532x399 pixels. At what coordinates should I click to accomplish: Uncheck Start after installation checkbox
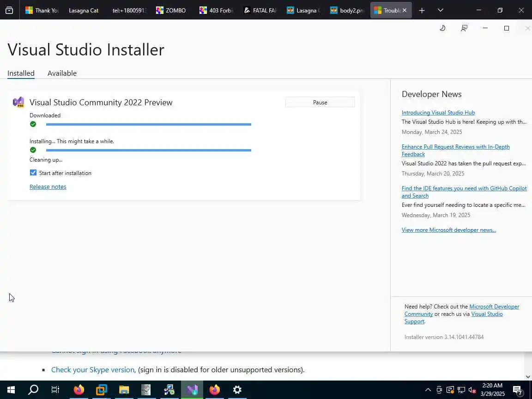pyautogui.click(x=33, y=173)
